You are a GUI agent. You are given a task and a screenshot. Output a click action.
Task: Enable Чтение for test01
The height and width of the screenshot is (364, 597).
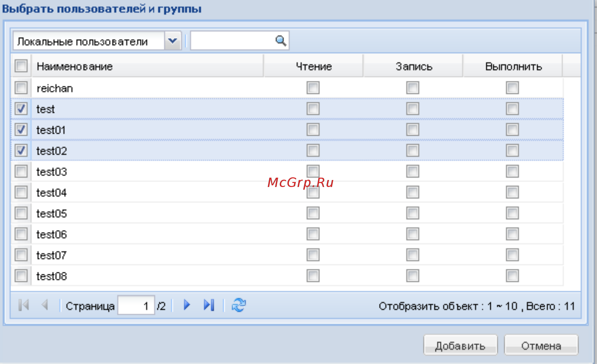pyautogui.click(x=313, y=130)
